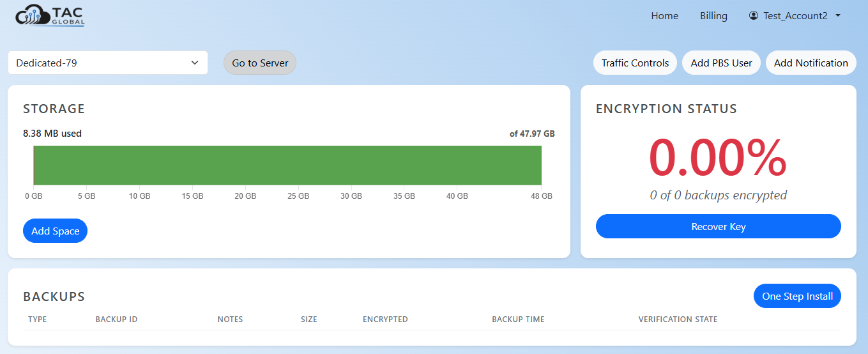868x354 pixels.
Task: Click the BACKUP ID column header
Action: coord(116,319)
